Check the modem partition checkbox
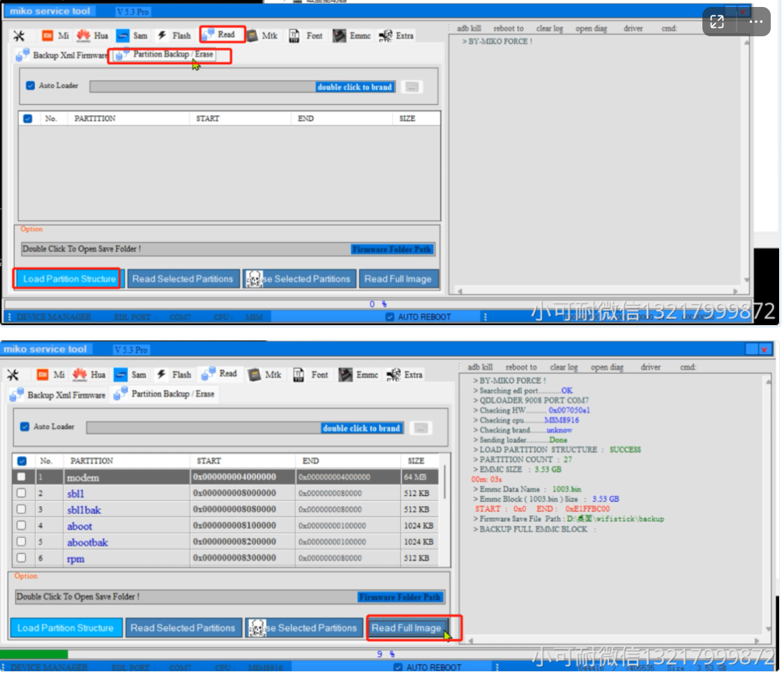The width and height of the screenshot is (784, 674). (x=22, y=477)
